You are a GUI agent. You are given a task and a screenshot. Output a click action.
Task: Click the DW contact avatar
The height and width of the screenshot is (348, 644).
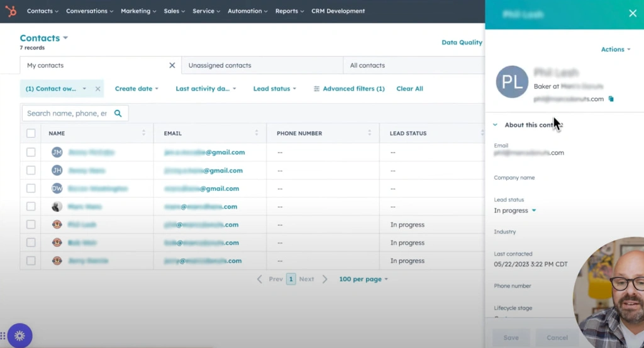(57, 188)
